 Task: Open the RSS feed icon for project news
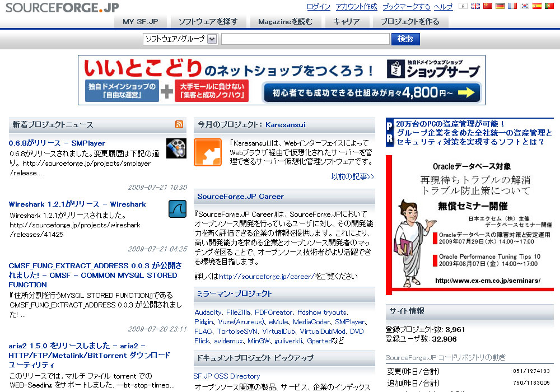point(179,124)
